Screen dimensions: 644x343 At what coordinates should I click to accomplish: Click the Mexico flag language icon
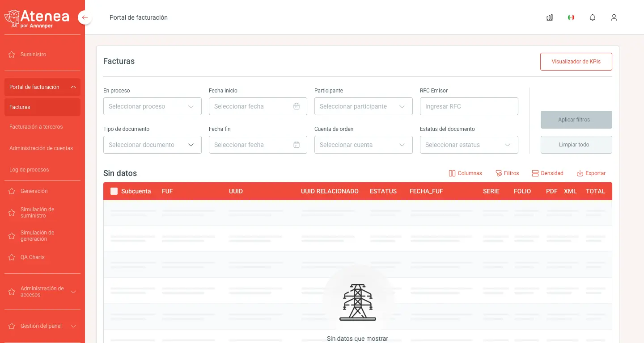click(571, 17)
